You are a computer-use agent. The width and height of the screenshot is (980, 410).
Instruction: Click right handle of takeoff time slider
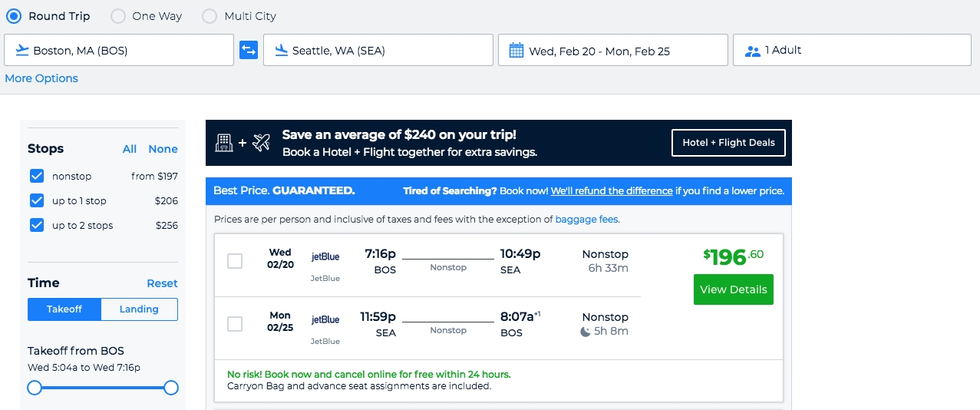coord(171,388)
